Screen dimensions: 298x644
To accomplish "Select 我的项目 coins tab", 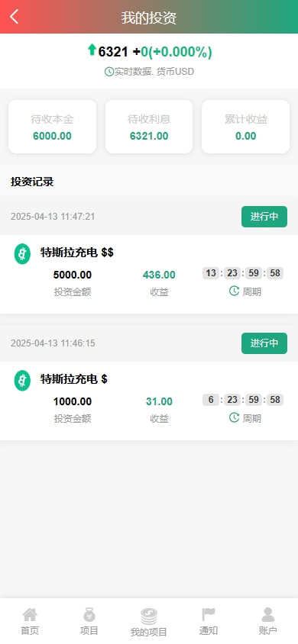I will (149, 623).
